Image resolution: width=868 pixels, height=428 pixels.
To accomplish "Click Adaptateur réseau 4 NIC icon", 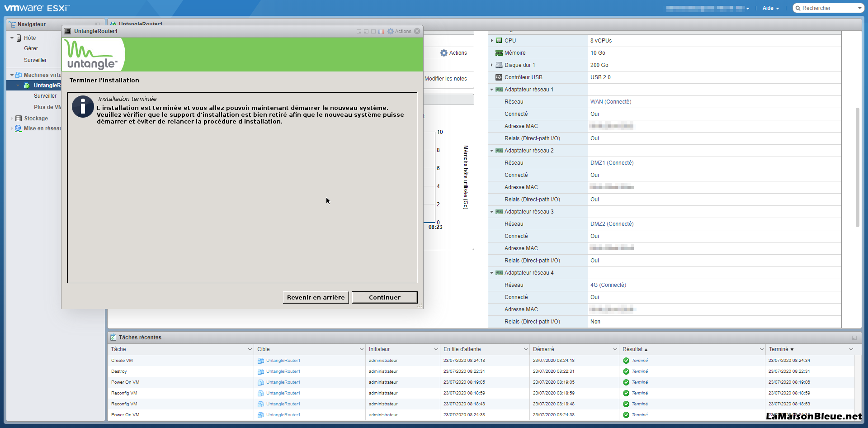I will [499, 273].
